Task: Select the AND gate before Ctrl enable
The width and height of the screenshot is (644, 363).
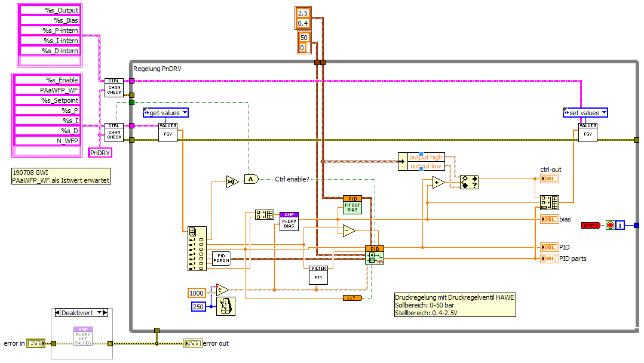Action: pyautogui.click(x=251, y=179)
